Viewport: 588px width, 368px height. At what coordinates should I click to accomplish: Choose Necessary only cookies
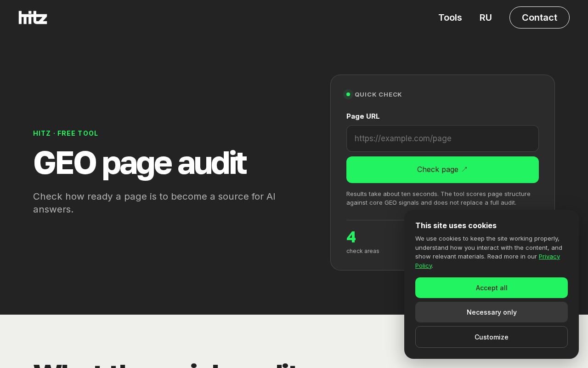[x=492, y=312]
